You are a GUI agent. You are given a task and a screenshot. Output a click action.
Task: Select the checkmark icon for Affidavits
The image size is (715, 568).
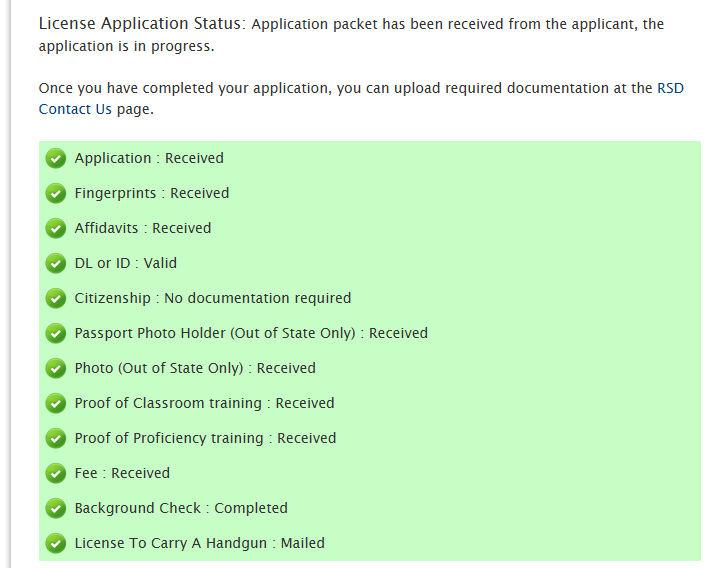(x=56, y=228)
